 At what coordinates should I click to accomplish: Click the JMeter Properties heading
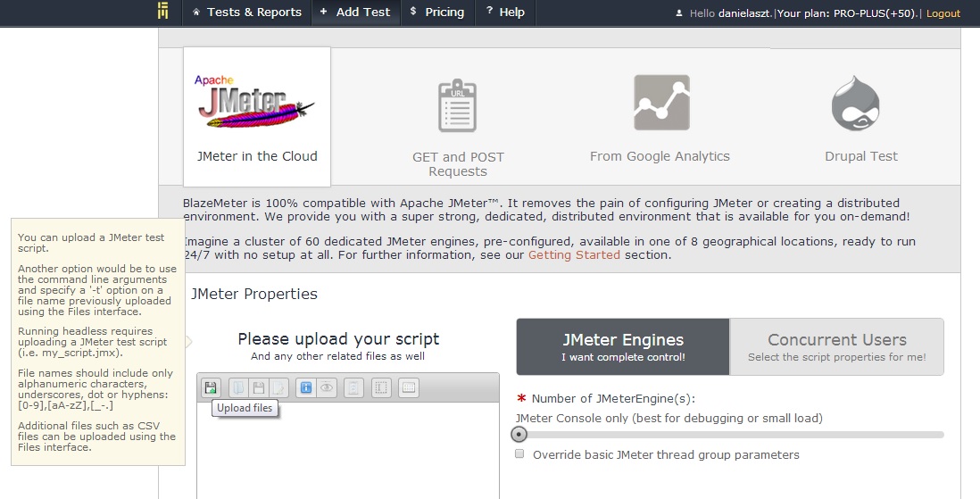(x=254, y=294)
